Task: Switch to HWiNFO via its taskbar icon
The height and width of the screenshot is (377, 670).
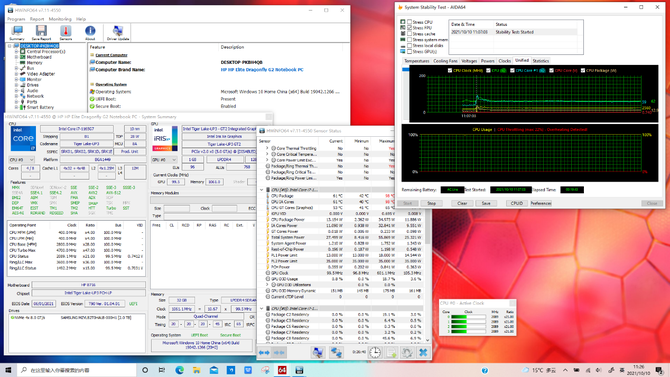Action: coord(299,370)
